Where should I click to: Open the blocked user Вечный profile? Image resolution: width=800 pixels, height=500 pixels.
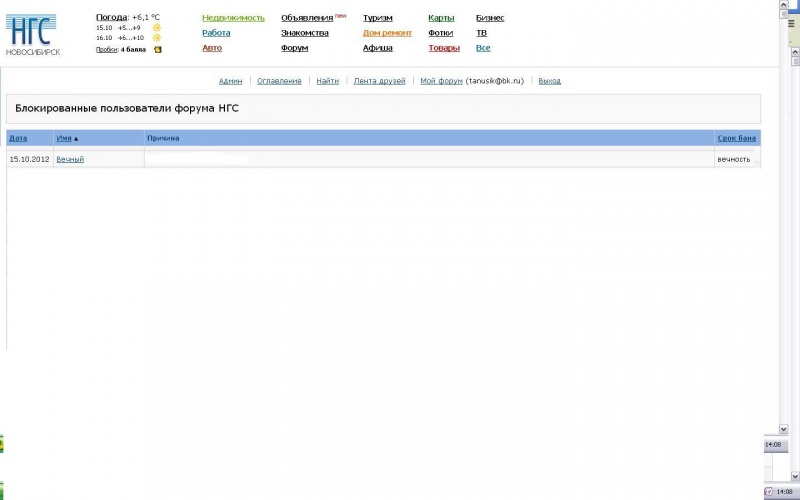tap(70, 159)
